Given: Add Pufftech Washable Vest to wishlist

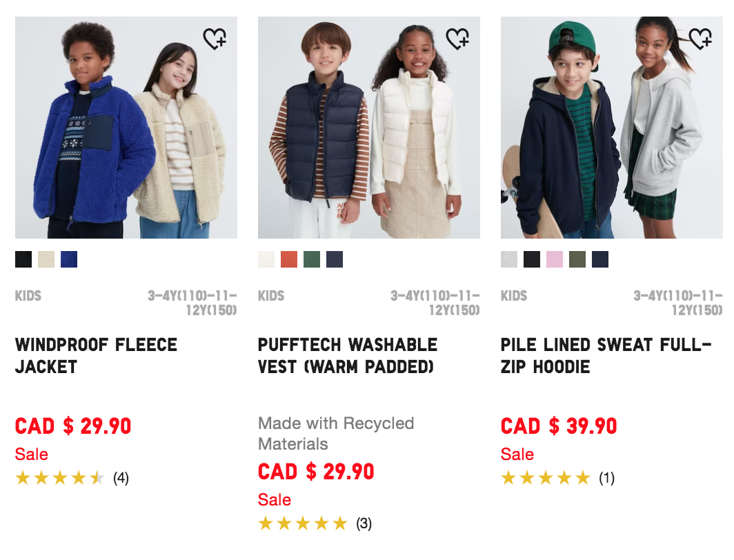Looking at the screenshot, I should tap(457, 39).
